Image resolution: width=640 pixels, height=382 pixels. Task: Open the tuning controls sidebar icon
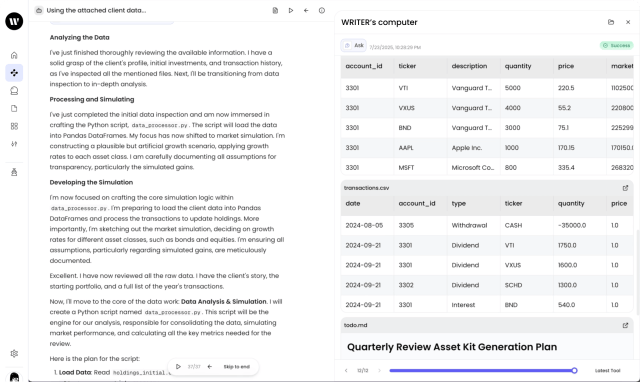click(x=14, y=144)
